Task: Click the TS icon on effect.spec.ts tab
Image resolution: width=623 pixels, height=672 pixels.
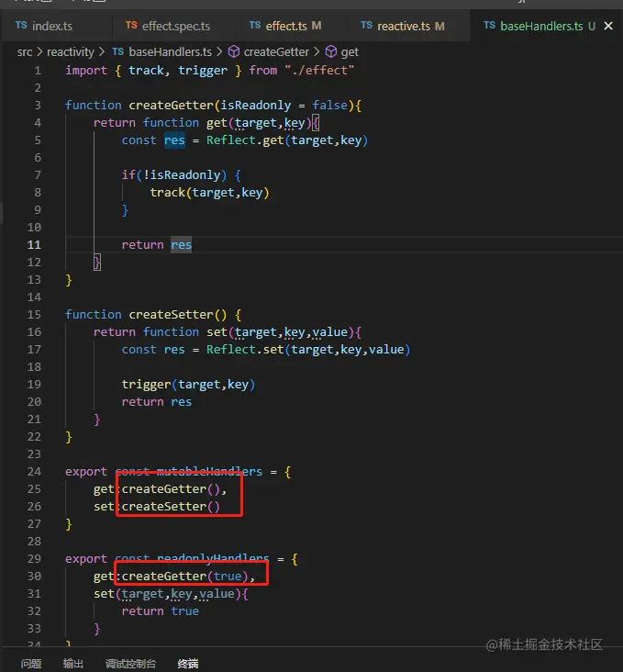Action: click(131, 26)
